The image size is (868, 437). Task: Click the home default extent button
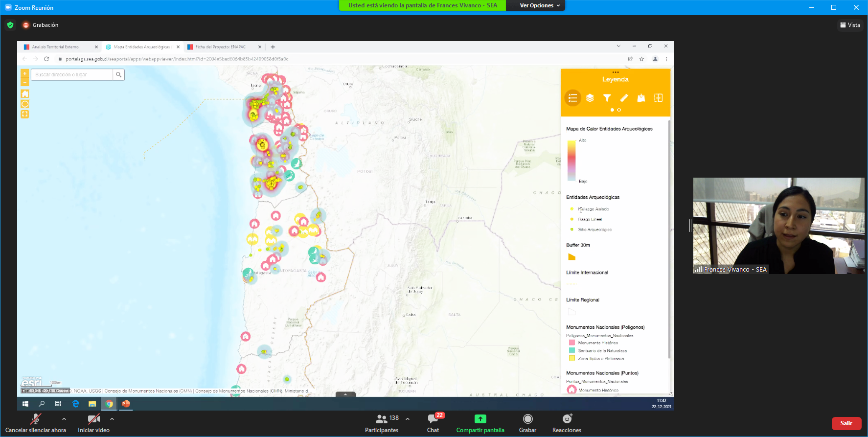pyautogui.click(x=25, y=93)
